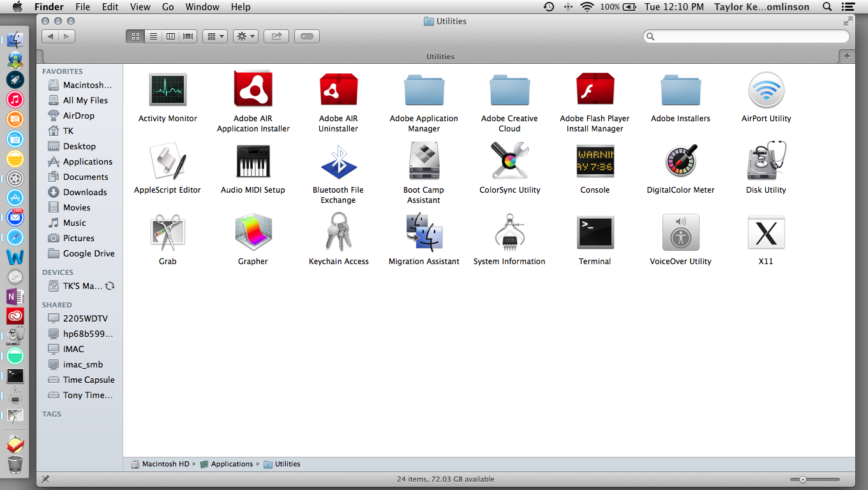Viewport: 868px width, 490px height.
Task: Go back to the previous folder
Action: pos(50,36)
